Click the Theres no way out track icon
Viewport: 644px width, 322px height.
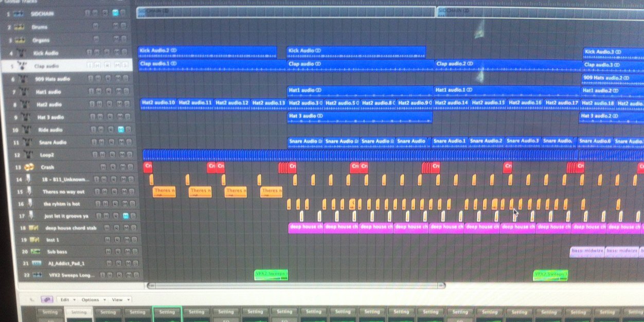click(x=30, y=192)
